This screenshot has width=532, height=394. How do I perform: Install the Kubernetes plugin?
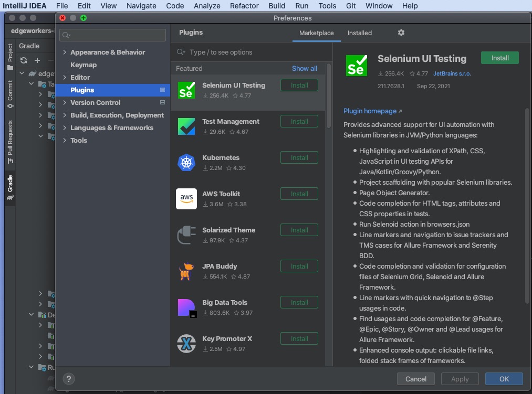[x=299, y=158]
